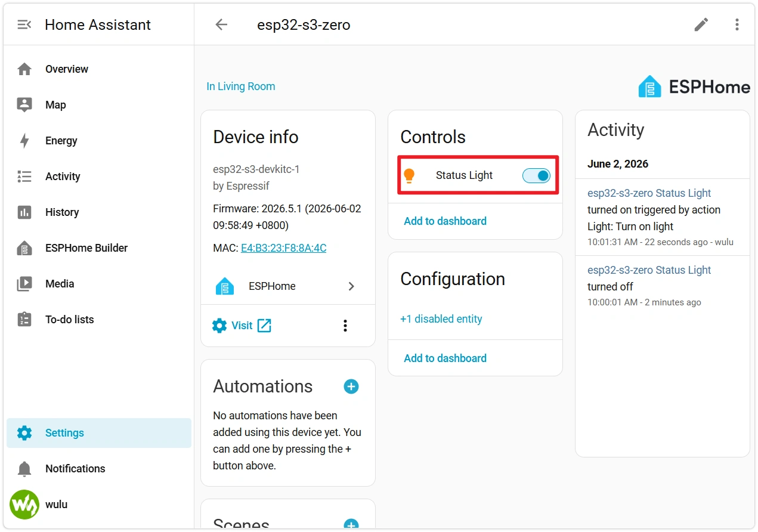This screenshot has width=758, height=532.
Task: Click the Energy lightning bolt icon
Action: pos(24,141)
